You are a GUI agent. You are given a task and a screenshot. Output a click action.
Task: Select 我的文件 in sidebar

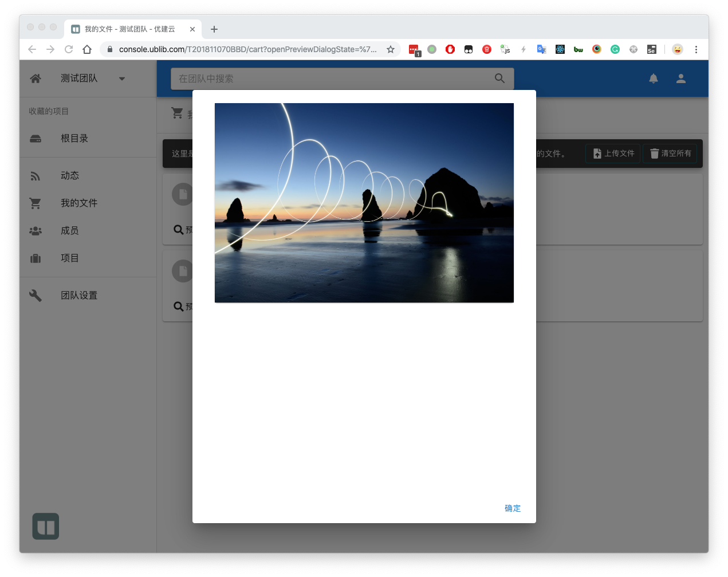point(79,203)
